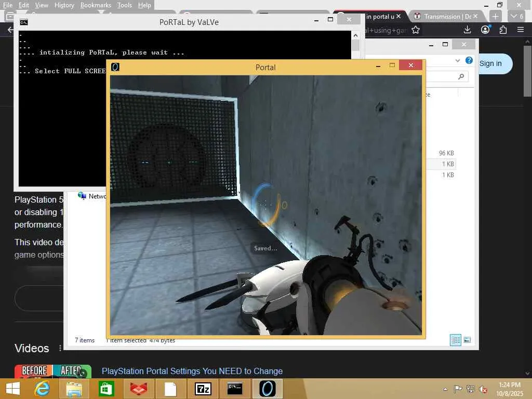
Task: Open the Firefox extensions puzzle icon
Action: pos(503,30)
